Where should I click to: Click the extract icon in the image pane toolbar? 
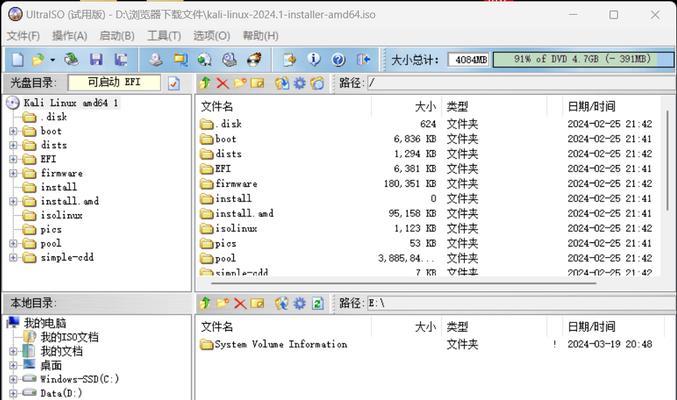(282, 83)
